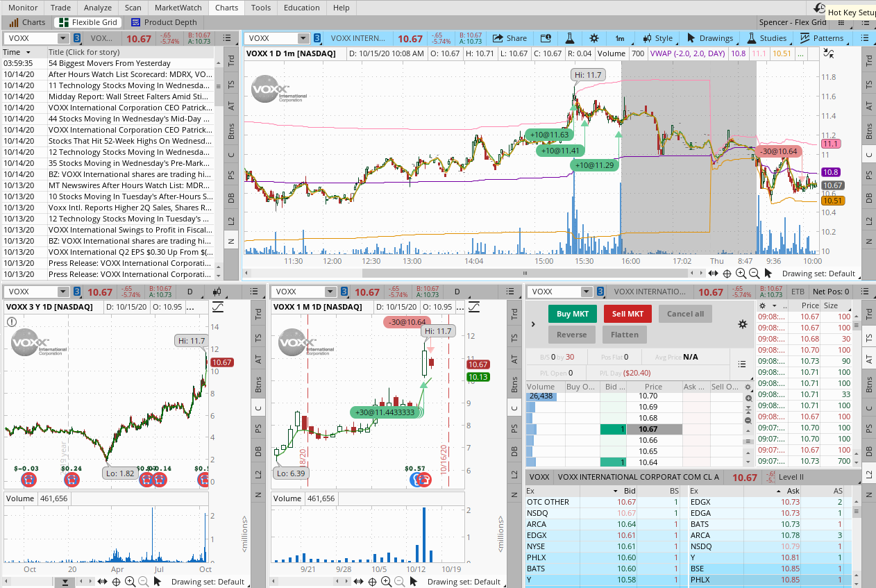This screenshot has height=588, width=876.
Task: Toggle the TS side tab beside main chart
Action: click(x=868, y=84)
